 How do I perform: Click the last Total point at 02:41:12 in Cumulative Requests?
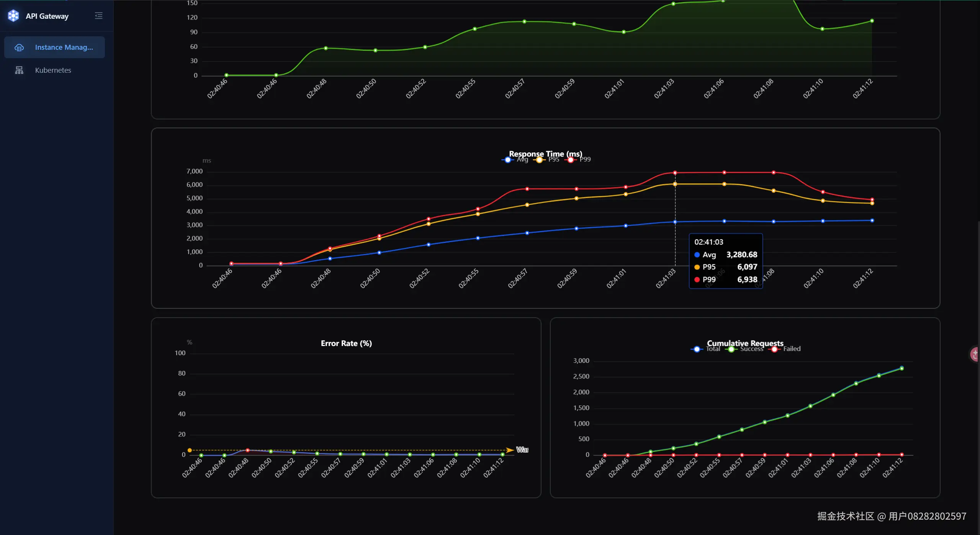coord(902,369)
